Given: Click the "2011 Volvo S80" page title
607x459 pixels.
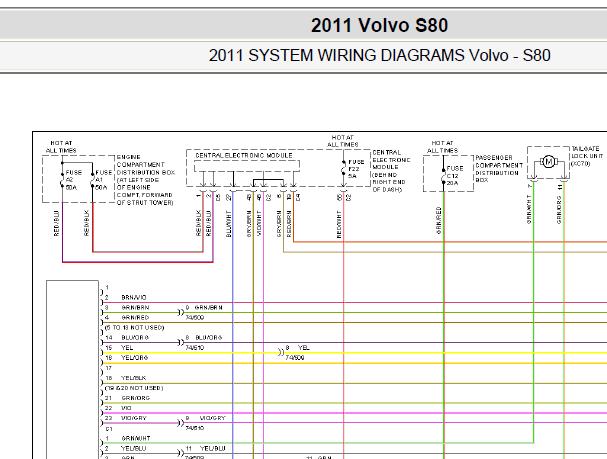Looking at the screenshot, I should (x=379, y=26).
